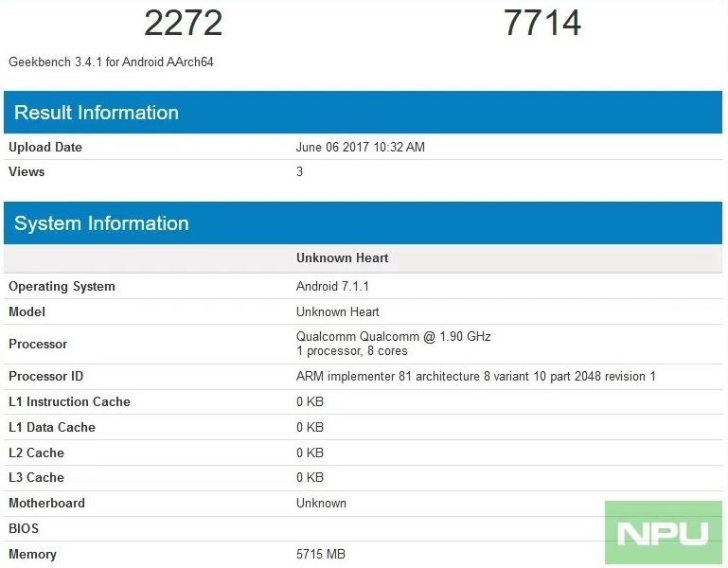Click the L1 Data Cache label
Image resolution: width=728 pixels, height=568 pixels.
(52, 427)
